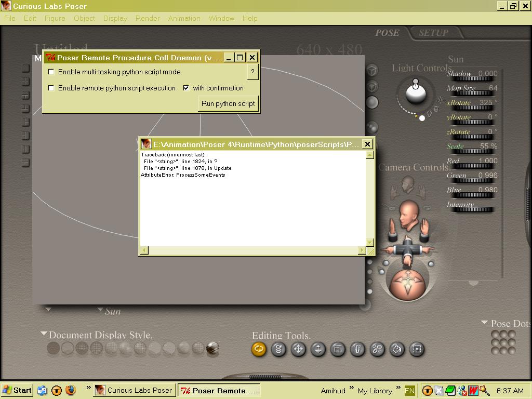Select the Chain Break editing tool
532x399 pixels.
pos(377,349)
